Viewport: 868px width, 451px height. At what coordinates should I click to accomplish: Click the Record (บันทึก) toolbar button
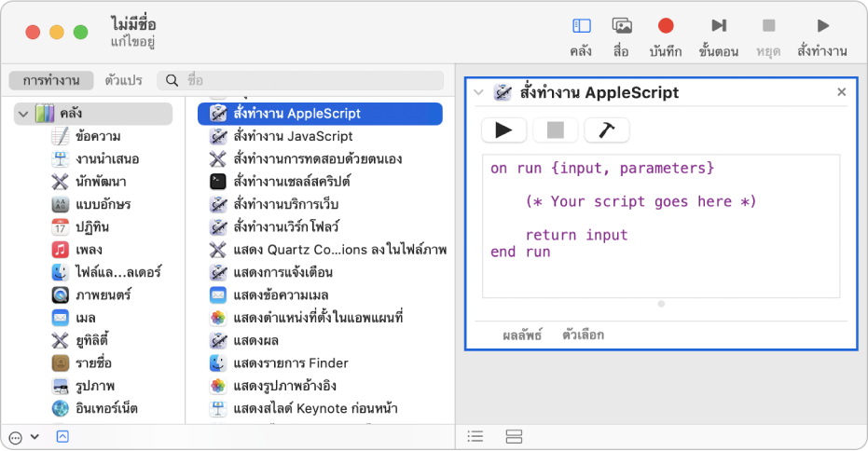(x=666, y=27)
